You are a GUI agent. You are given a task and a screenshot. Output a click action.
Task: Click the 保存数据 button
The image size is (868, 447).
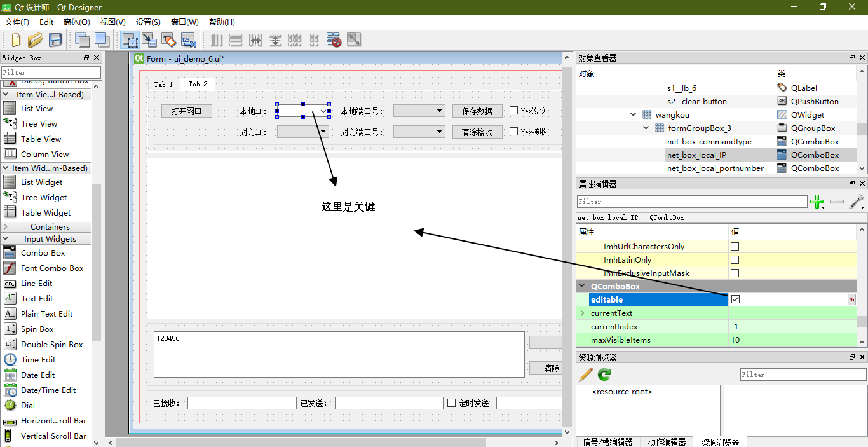(x=477, y=111)
